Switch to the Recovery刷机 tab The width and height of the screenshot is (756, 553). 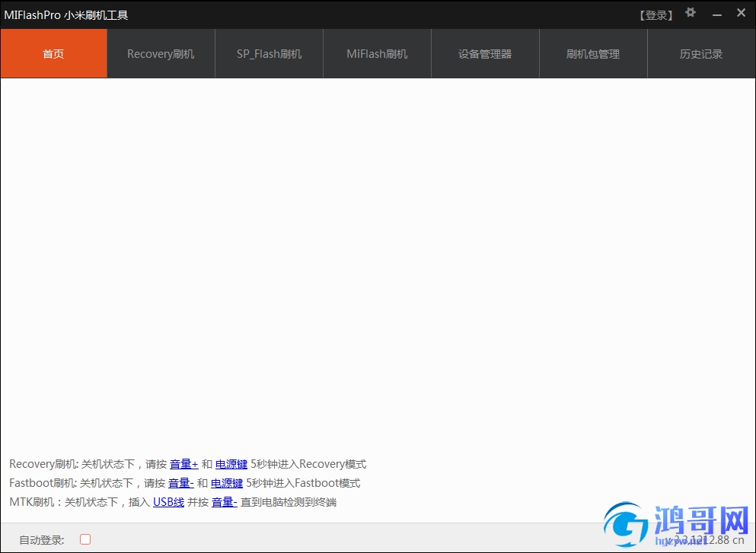pyautogui.click(x=161, y=53)
